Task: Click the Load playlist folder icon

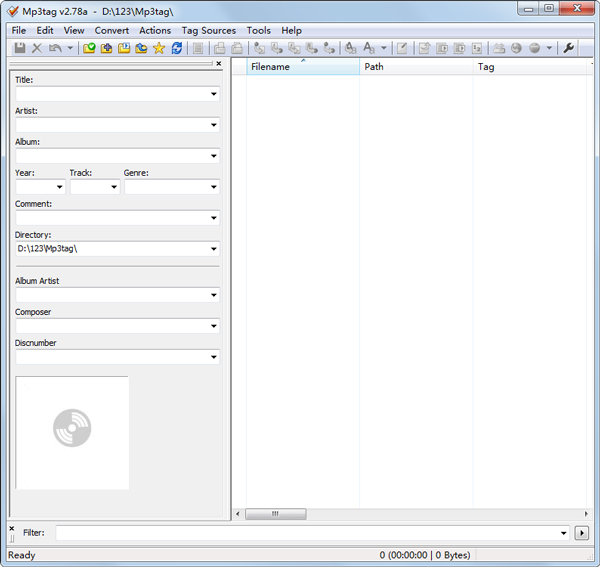Action: point(124,48)
